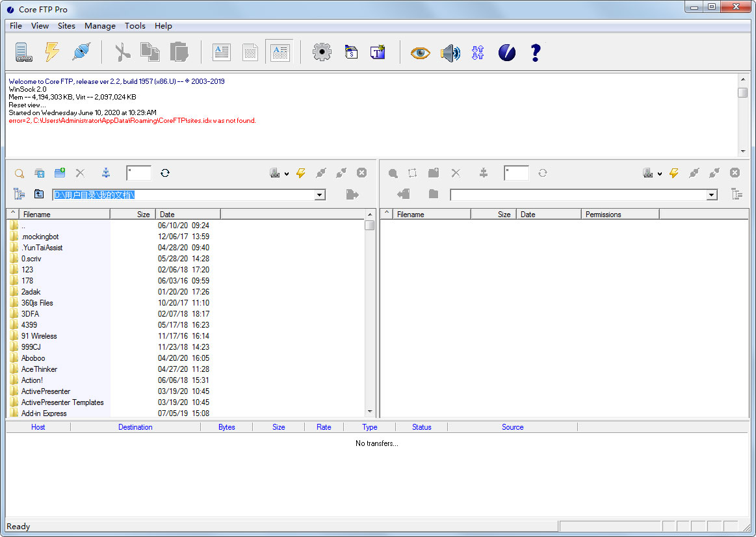This screenshot has width=756, height=537.
Task: Refresh the local file listing
Action: click(165, 173)
